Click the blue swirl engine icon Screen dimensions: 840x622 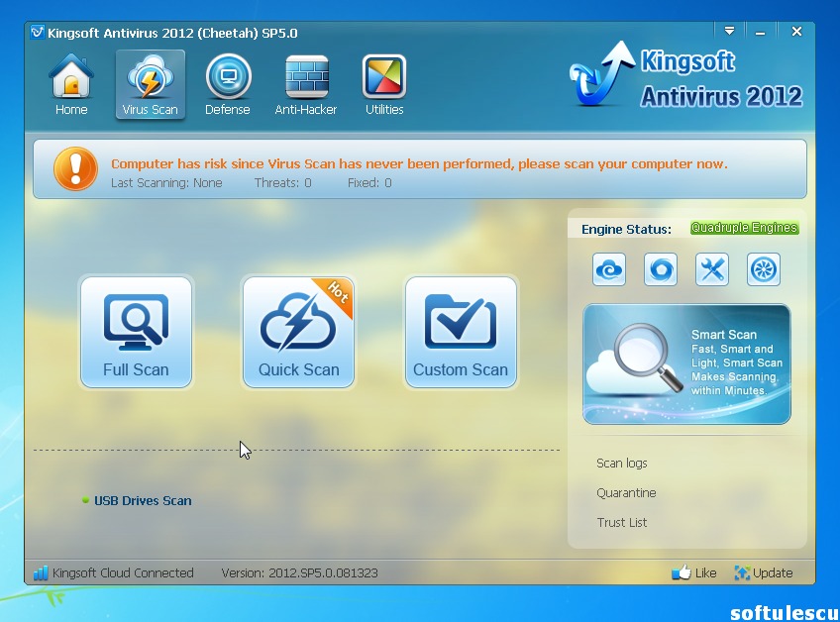point(661,269)
